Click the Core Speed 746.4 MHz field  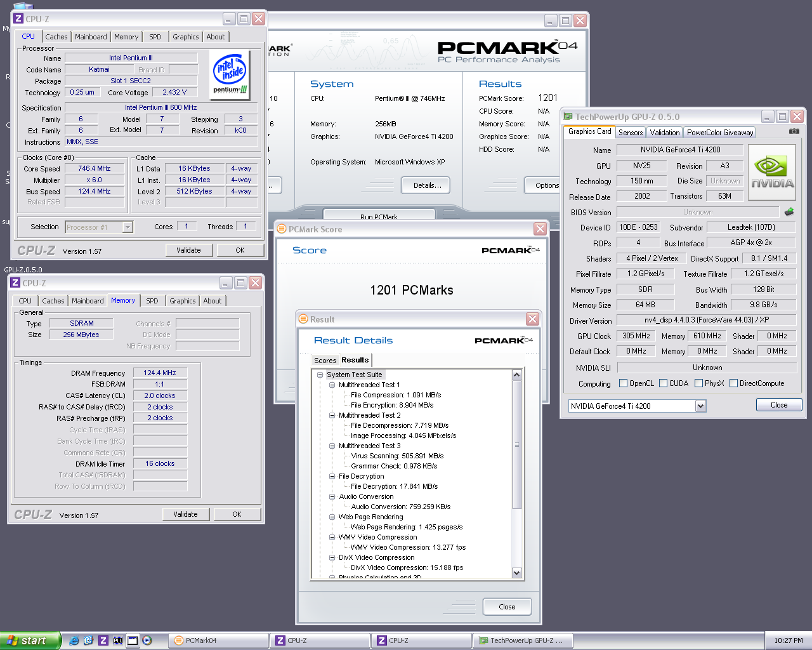click(94, 168)
